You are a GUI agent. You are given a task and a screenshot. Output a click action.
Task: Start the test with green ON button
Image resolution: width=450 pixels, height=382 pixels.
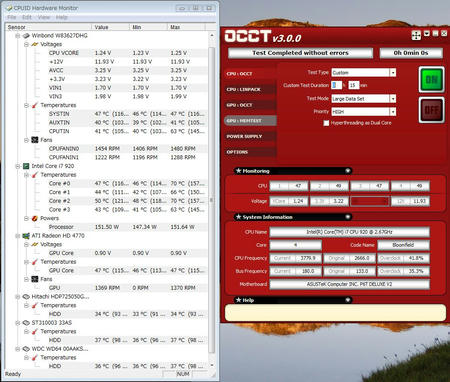click(x=431, y=79)
